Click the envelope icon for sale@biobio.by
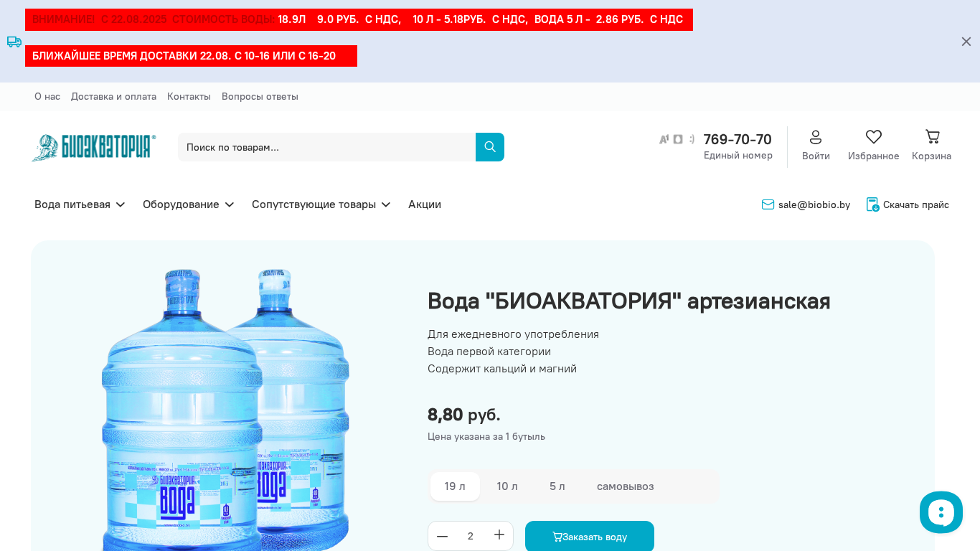 768,204
